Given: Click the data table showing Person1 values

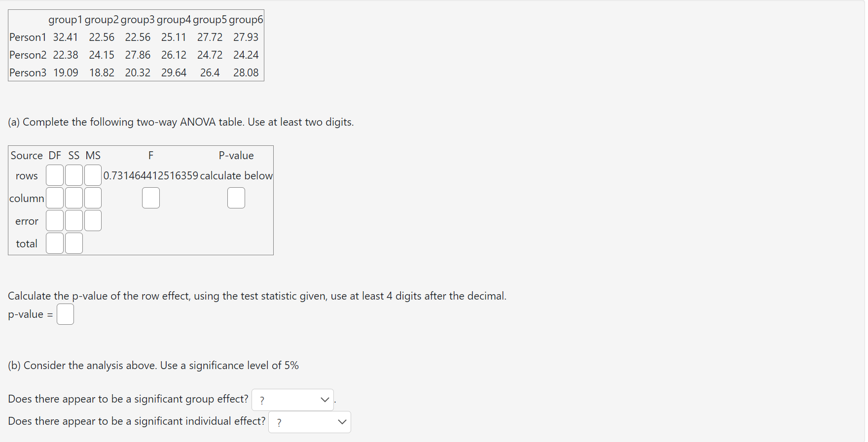Looking at the screenshot, I should coord(136,46).
